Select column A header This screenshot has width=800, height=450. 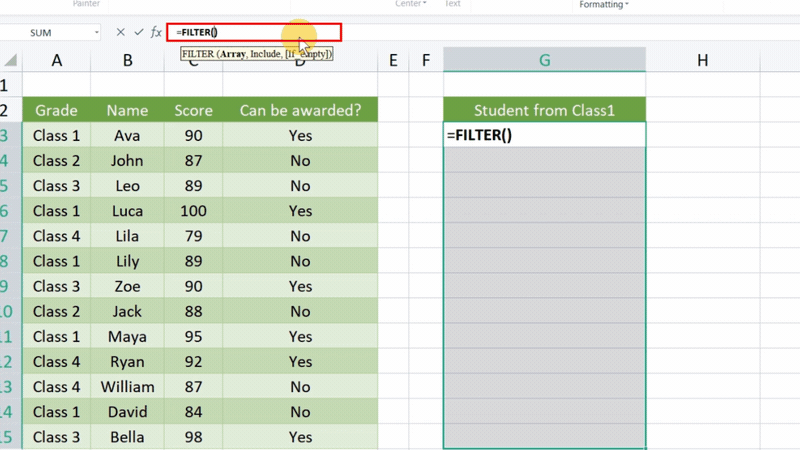click(x=56, y=60)
